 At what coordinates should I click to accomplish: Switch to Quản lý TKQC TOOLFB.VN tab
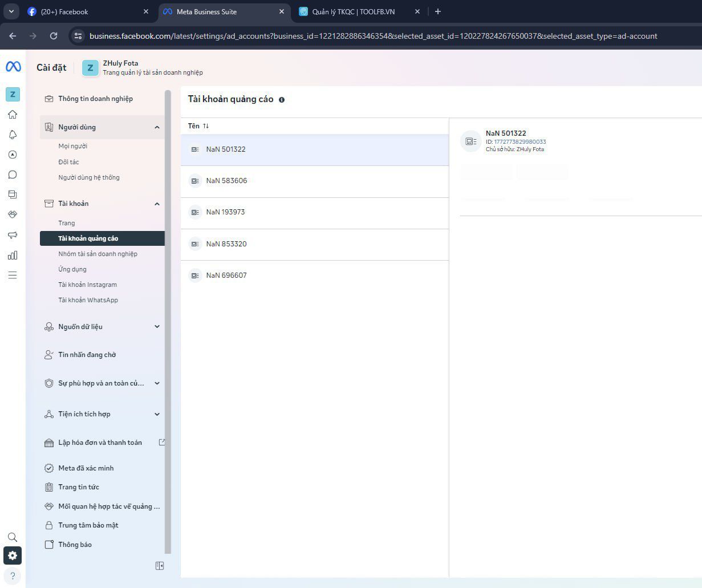click(359, 11)
